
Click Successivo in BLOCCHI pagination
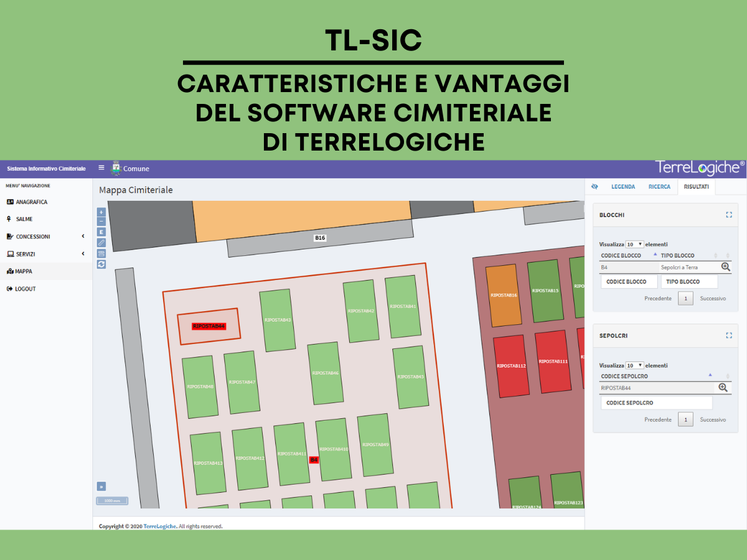(x=713, y=299)
